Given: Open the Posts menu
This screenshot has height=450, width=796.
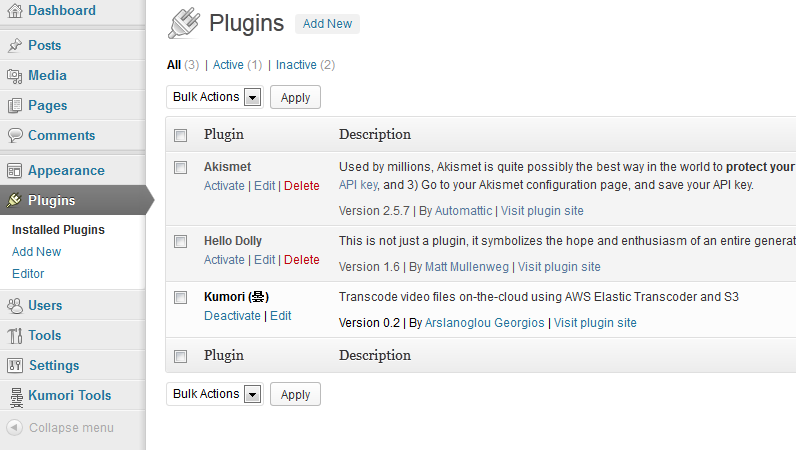Looking at the screenshot, I should 45,45.
